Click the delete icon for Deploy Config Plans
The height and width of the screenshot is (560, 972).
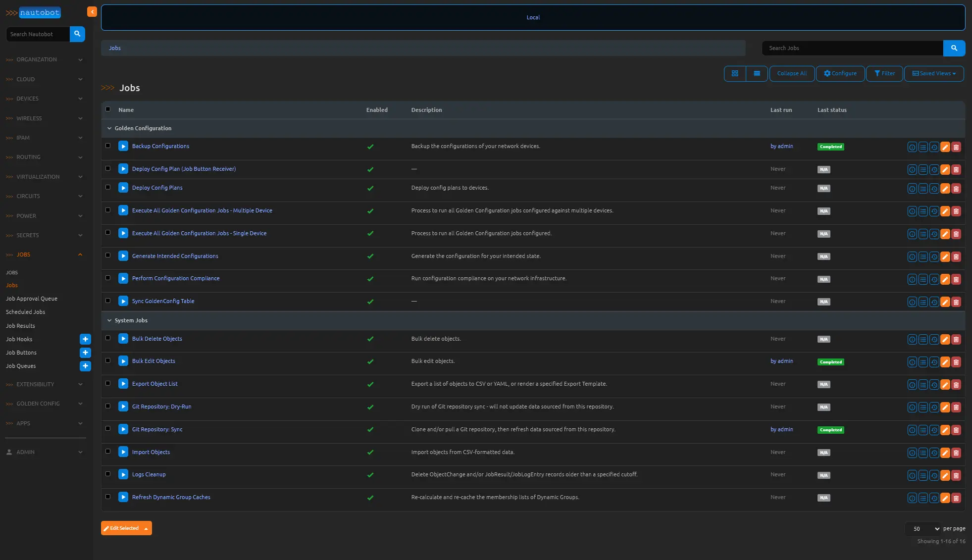coord(956,189)
